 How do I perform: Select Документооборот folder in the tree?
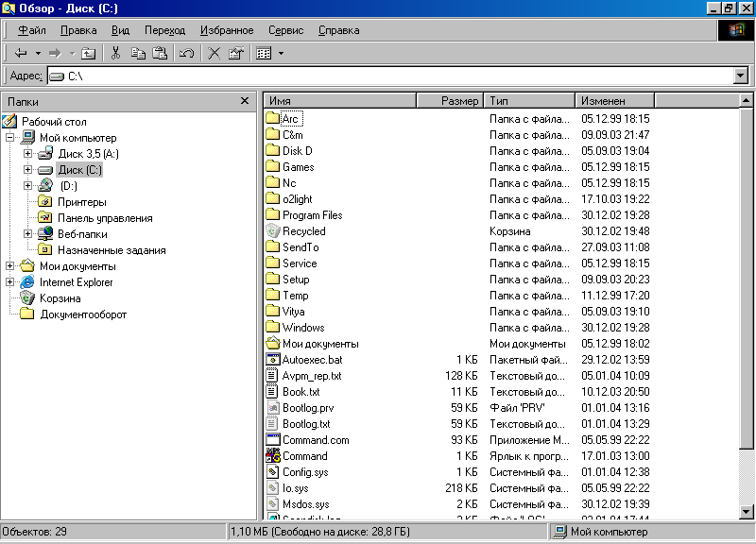tap(83, 314)
